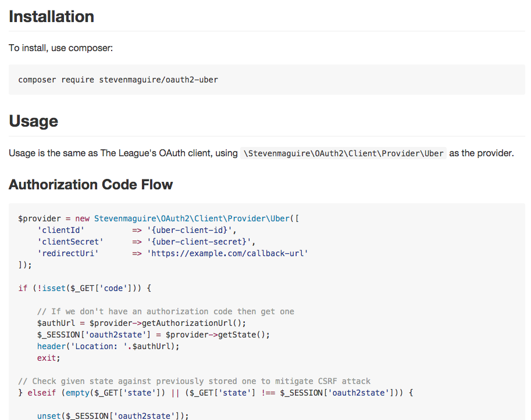Image resolution: width=531 pixels, height=420 pixels.
Task: Click the 'https://example.com/callback-url' string
Action: 227,253
